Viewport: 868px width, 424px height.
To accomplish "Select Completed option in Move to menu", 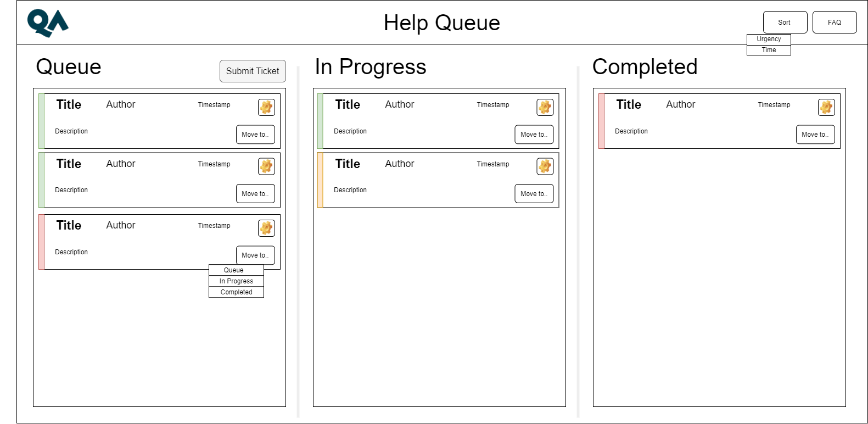I will pyautogui.click(x=236, y=292).
